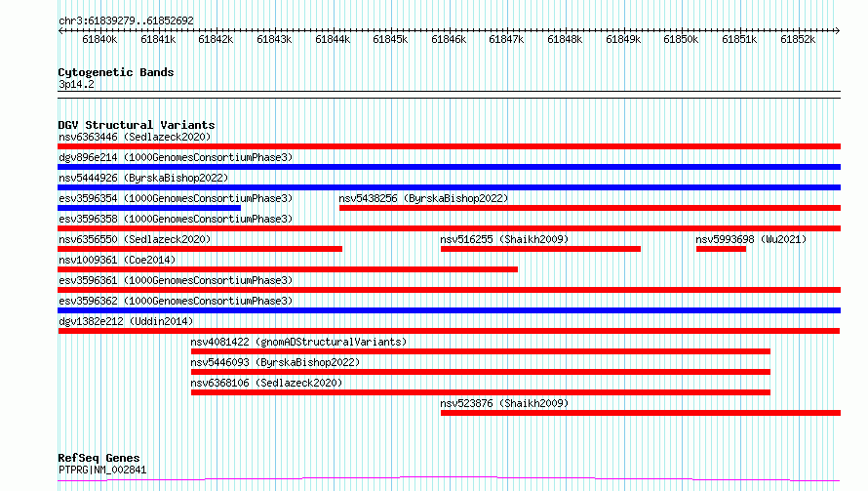
Task: Select the red bar for nsv4081422
Action: click(481, 351)
